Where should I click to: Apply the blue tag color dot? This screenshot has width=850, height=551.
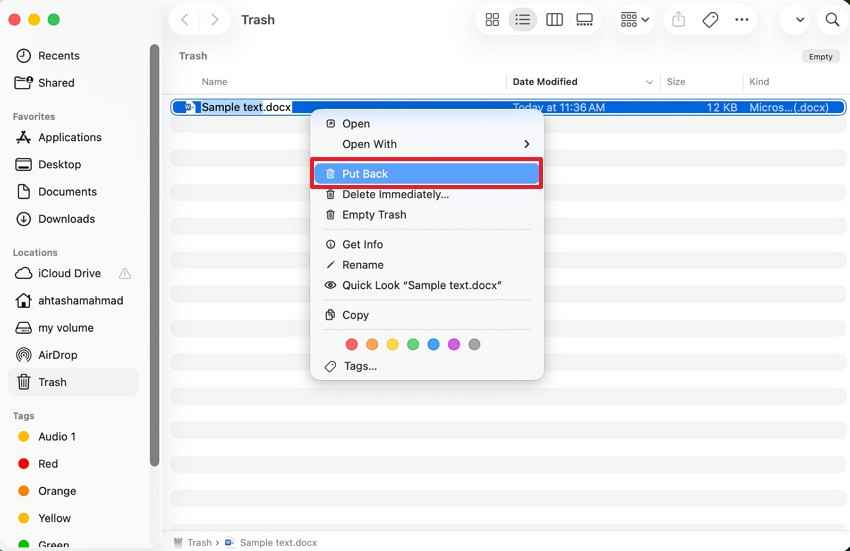pos(433,344)
